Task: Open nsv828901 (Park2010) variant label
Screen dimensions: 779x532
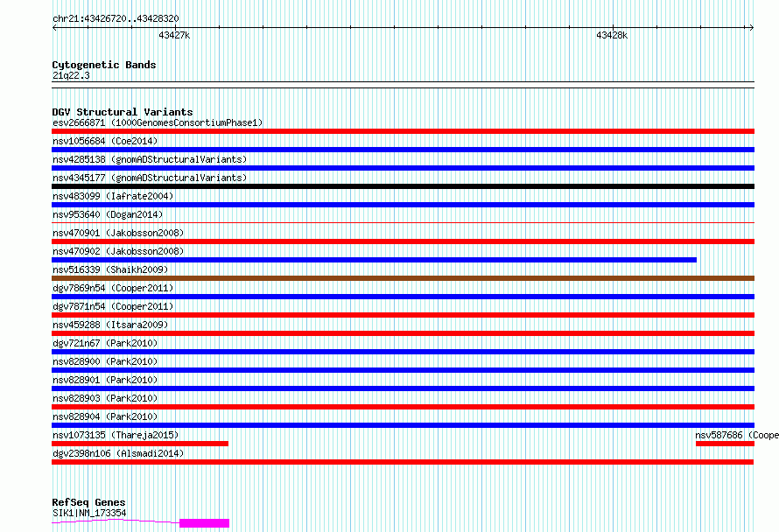Action: pyautogui.click(x=105, y=380)
